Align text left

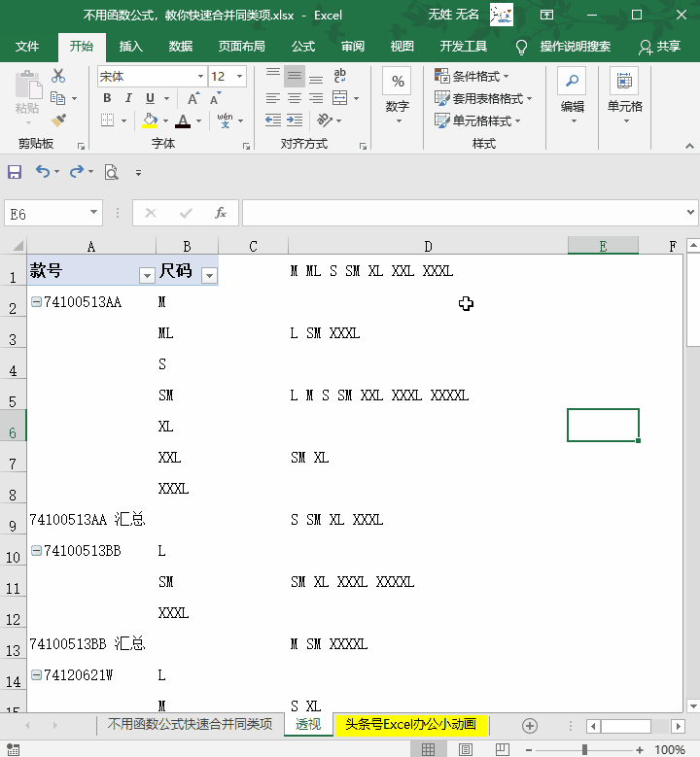[273, 98]
